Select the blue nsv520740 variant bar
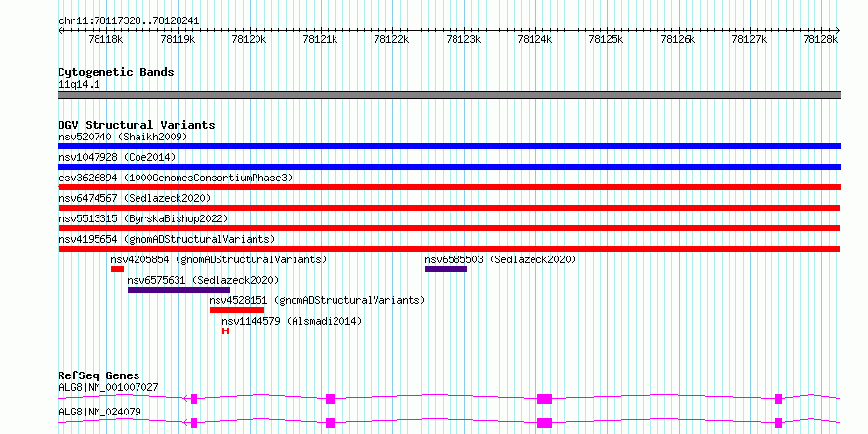 (x=449, y=146)
